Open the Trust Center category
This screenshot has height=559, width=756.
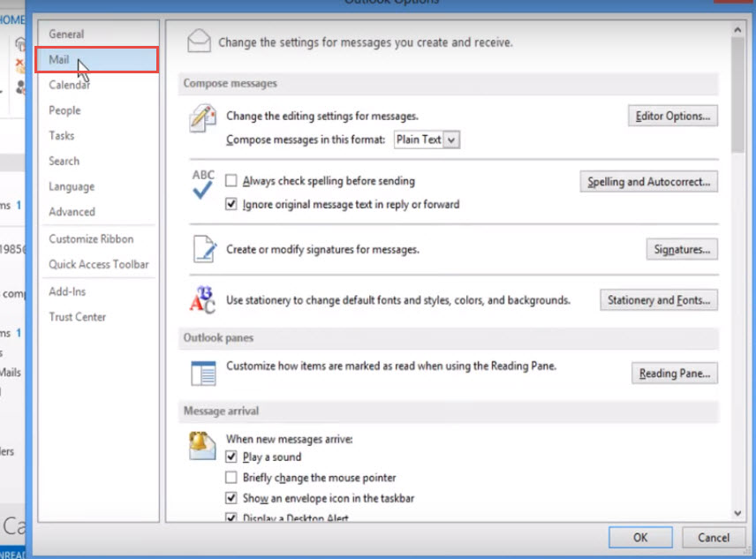[x=98, y=317]
